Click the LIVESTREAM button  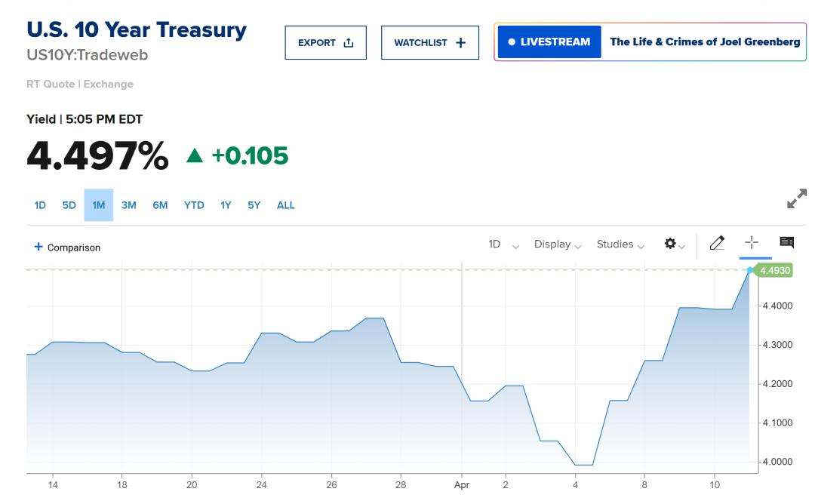tap(549, 42)
